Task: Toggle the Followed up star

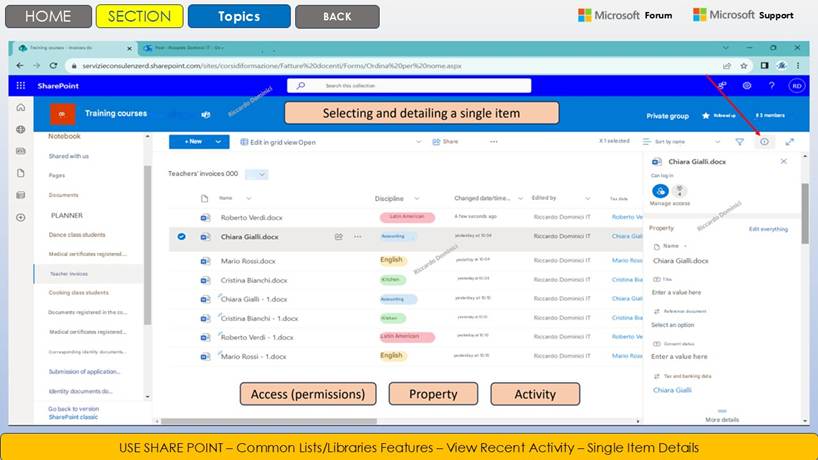Action: [705, 115]
